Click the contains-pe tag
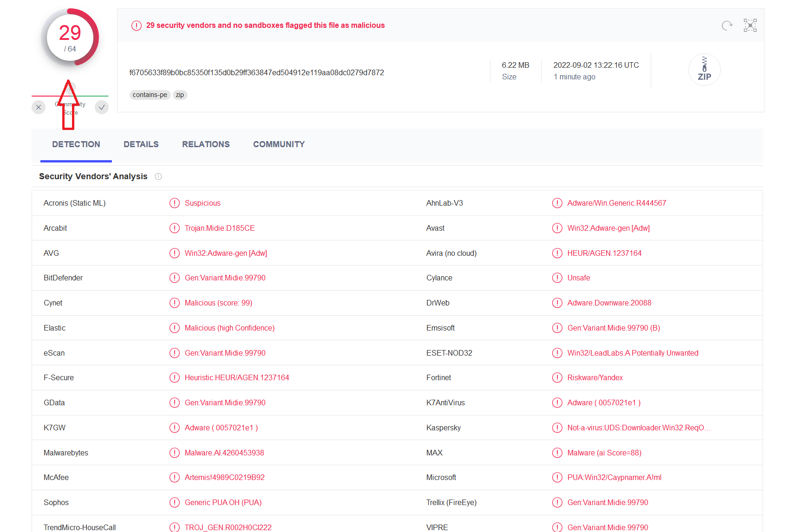 (x=150, y=95)
